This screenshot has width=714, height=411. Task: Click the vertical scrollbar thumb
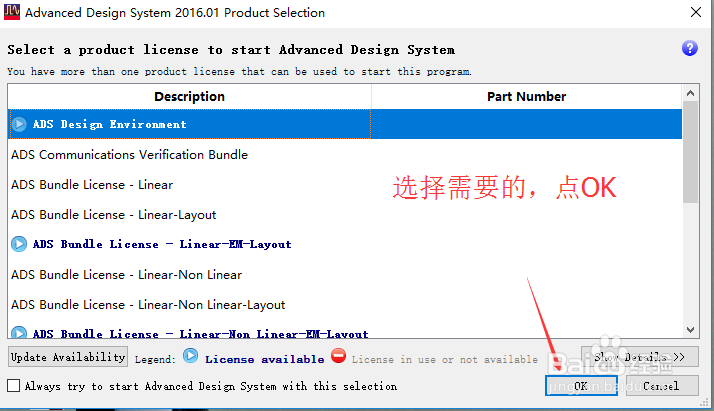690,152
